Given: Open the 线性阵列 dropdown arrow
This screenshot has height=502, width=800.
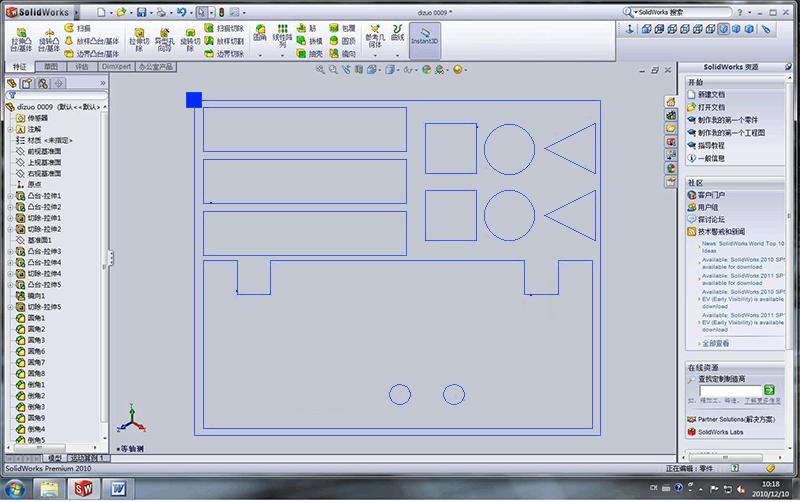Looking at the screenshot, I should point(283,57).
